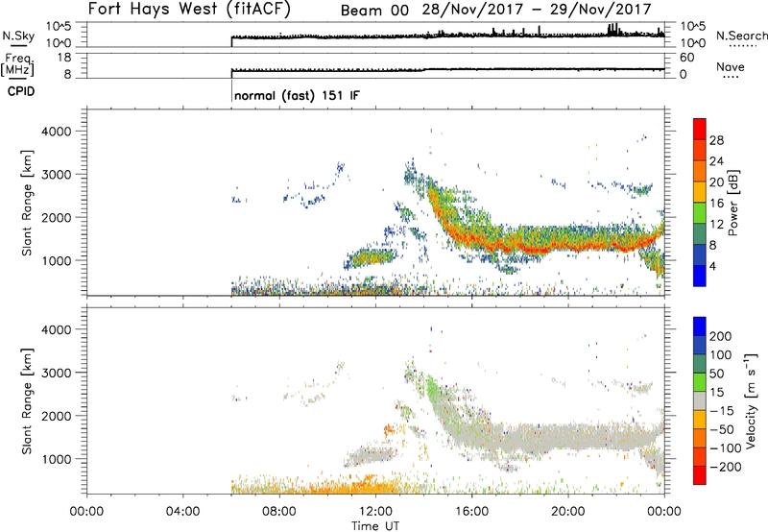Screen dimensions: 768x532
Task: Select the "Freq. [MHz]" axis label
Action: click(17, 65)
